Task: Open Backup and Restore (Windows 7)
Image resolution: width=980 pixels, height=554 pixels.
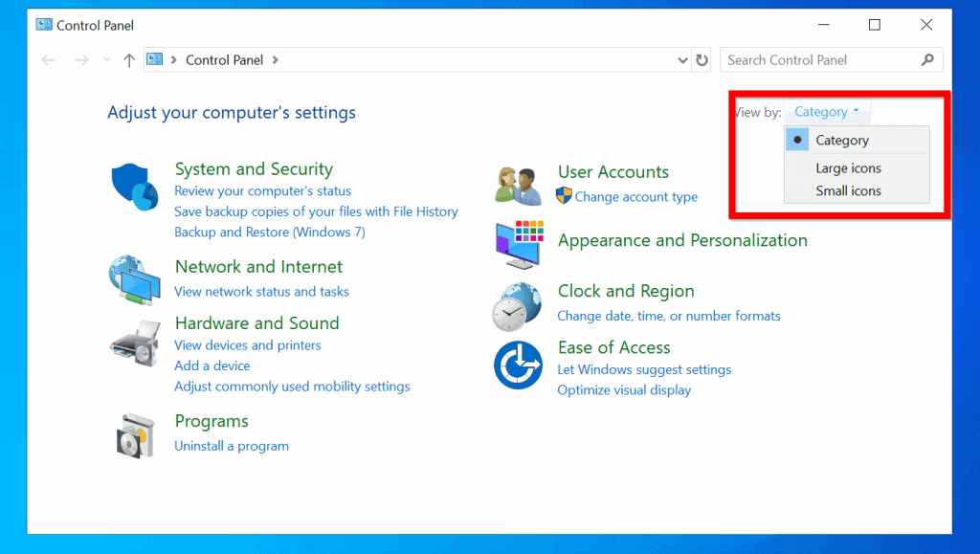Action: click(x=269, y=233)
